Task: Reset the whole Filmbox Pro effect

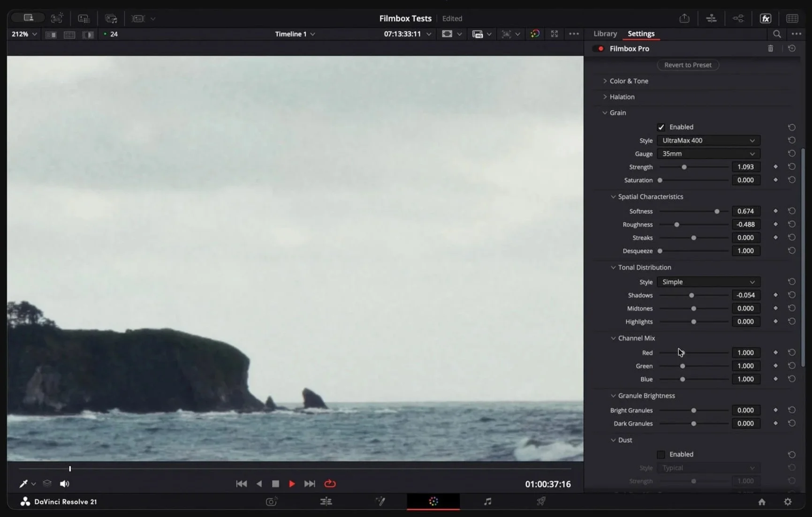Action: [x=792, y=48]
